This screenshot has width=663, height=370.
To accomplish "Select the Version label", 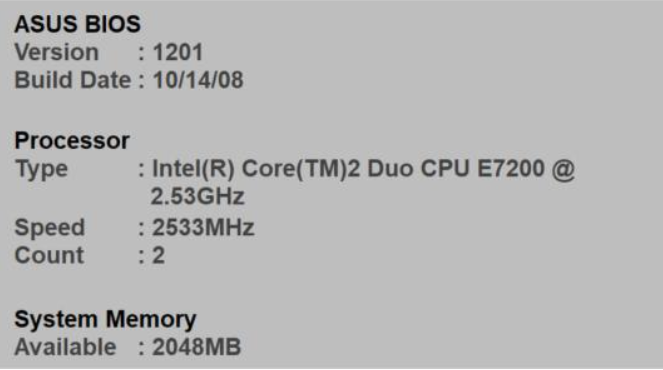I will point(57,52).
